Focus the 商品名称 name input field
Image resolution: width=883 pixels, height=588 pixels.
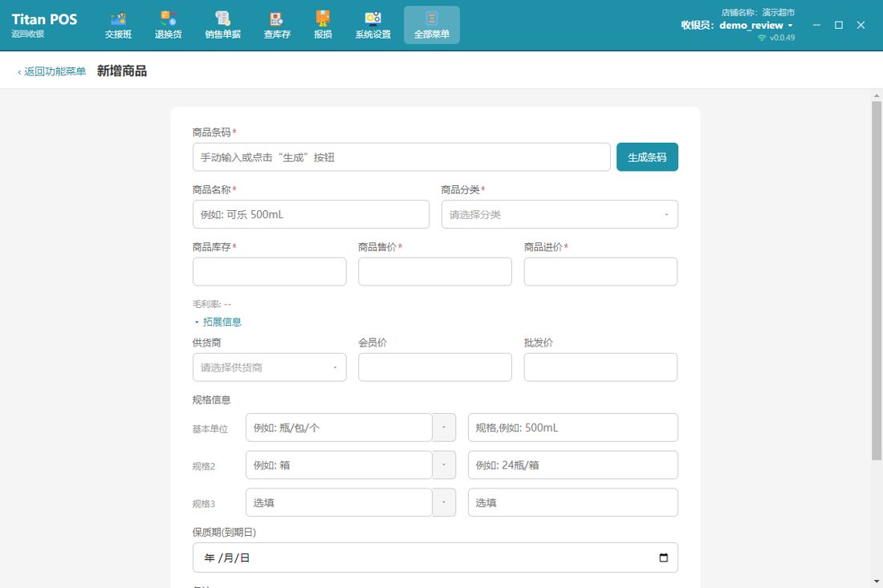point(311,214)
